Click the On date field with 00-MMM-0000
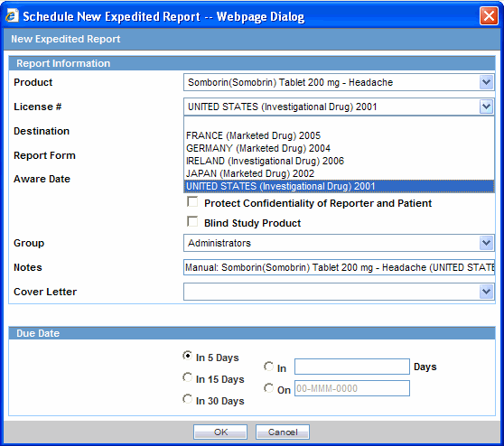Screen dimensions: 504x446 tap(352, 388)
